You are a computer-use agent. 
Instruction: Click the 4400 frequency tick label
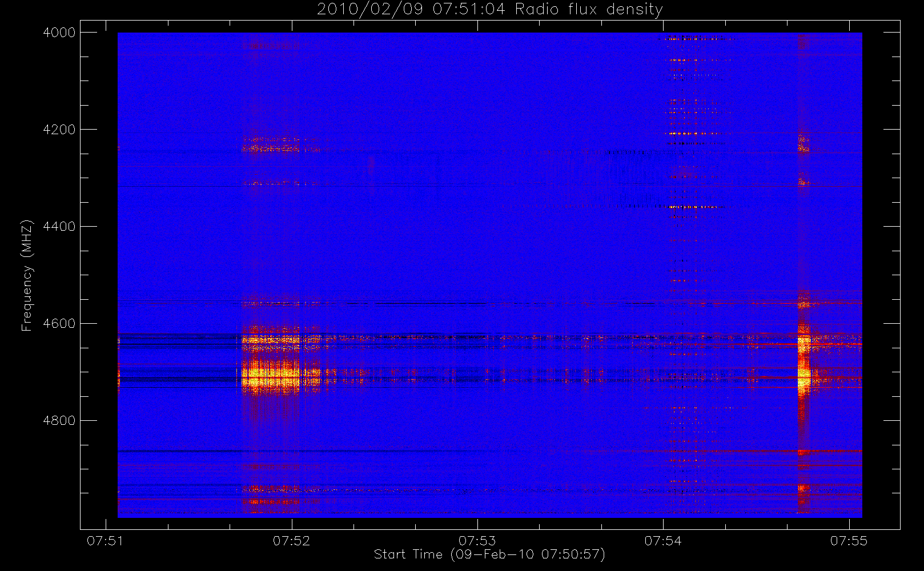[59, 227]
